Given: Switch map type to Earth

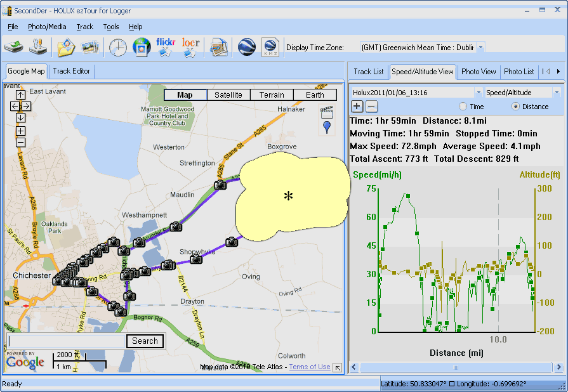Looking at the screenshot, I should (x=315, y=95).
